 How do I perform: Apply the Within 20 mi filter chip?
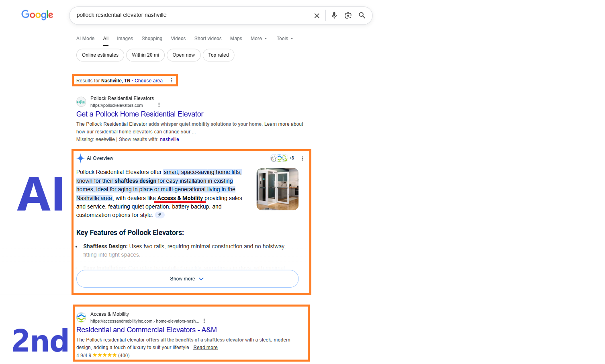[145, 55]
